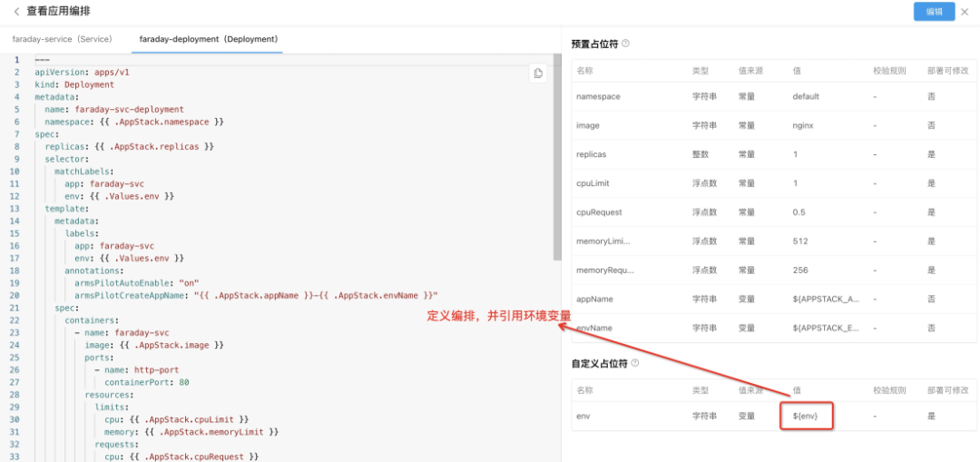Image resolution: width=980 pixels, height=462 pixels.
Task: Click the 名称 column header in preset table
Action: point(584,70)
